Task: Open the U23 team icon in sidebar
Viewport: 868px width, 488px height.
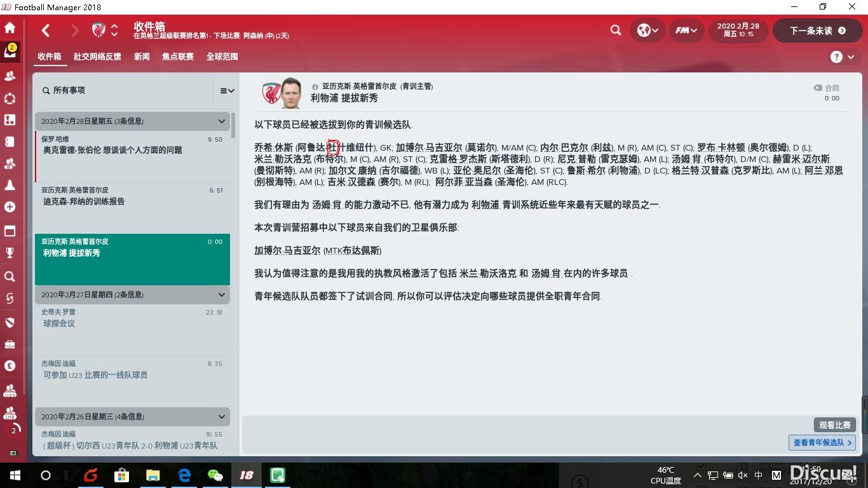Action: point(10,390)
